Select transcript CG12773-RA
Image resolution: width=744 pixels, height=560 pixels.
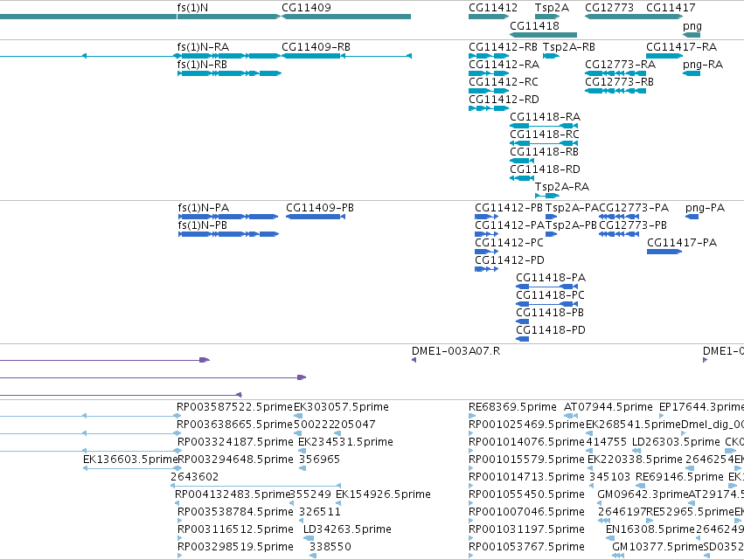(x=615, y=73)
